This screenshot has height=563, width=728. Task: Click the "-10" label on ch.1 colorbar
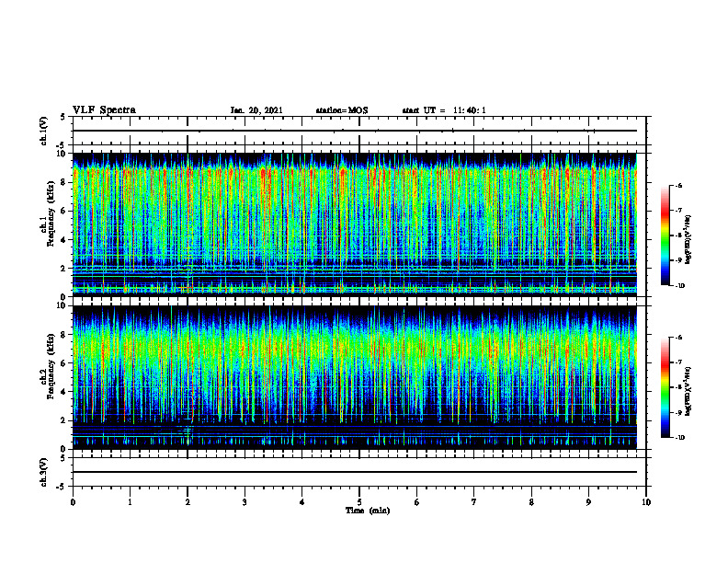[x=680, y=286]
